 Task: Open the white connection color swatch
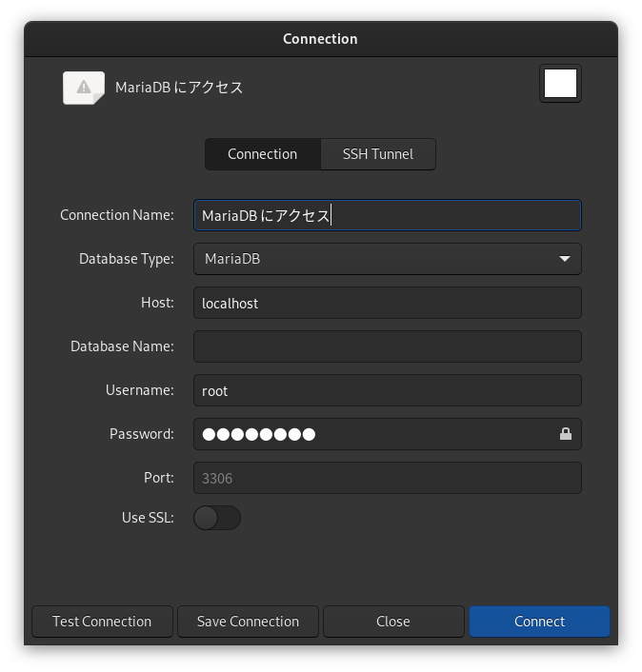coord(560,84)
